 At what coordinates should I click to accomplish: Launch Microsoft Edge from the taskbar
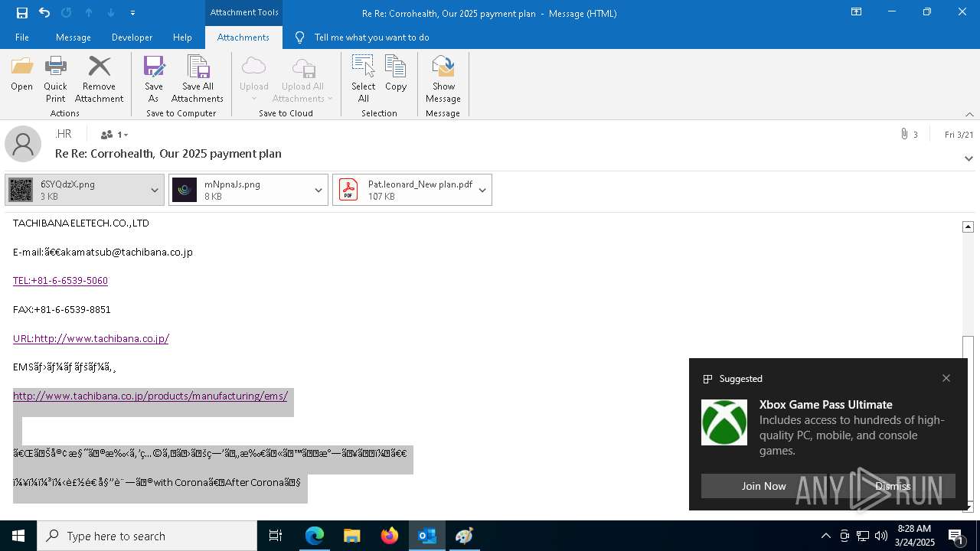315,536
